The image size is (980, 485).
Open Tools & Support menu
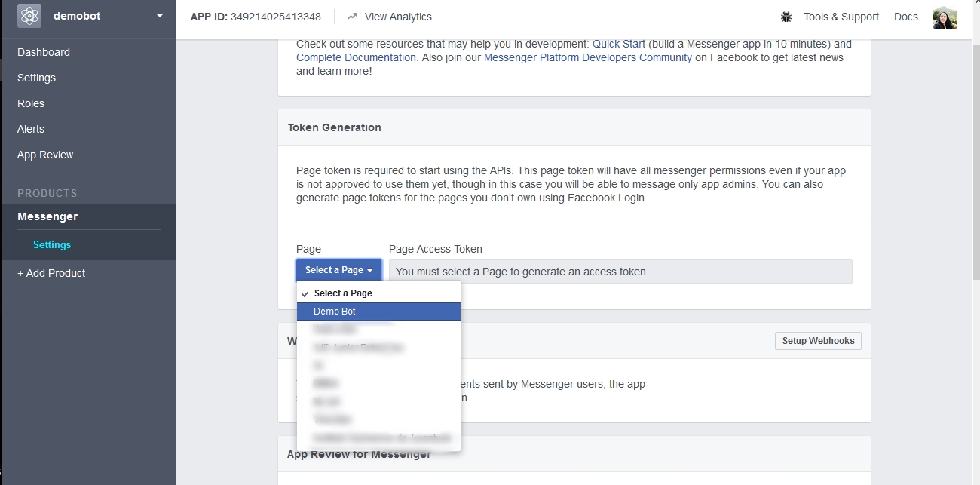point(841,17)
